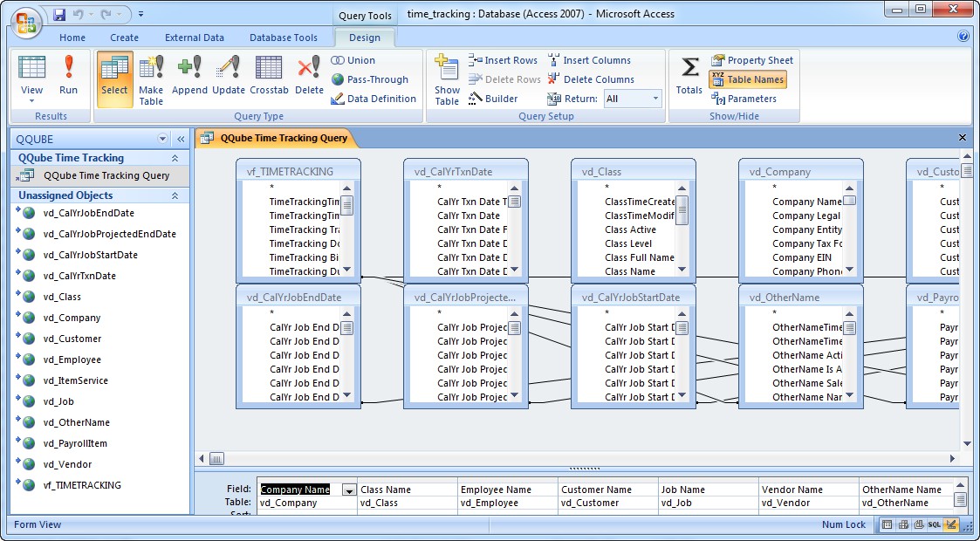Choose the Crosstab query type

point(269,75)
